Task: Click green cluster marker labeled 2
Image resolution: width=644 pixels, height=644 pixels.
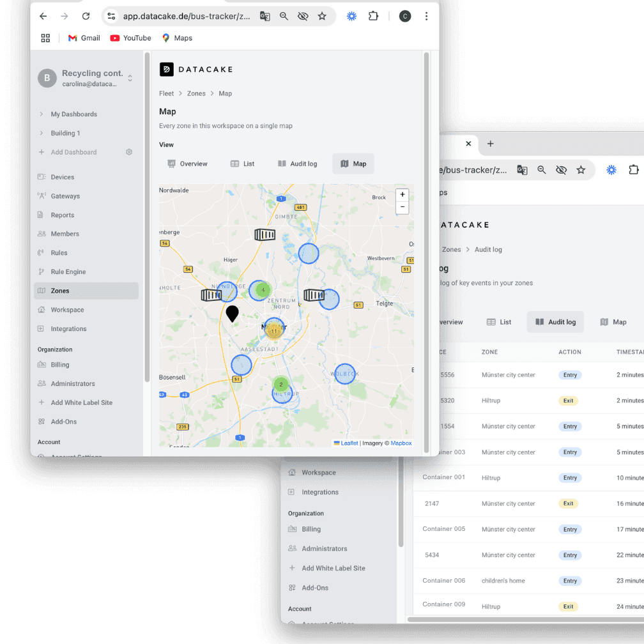Action: point(281,385)
